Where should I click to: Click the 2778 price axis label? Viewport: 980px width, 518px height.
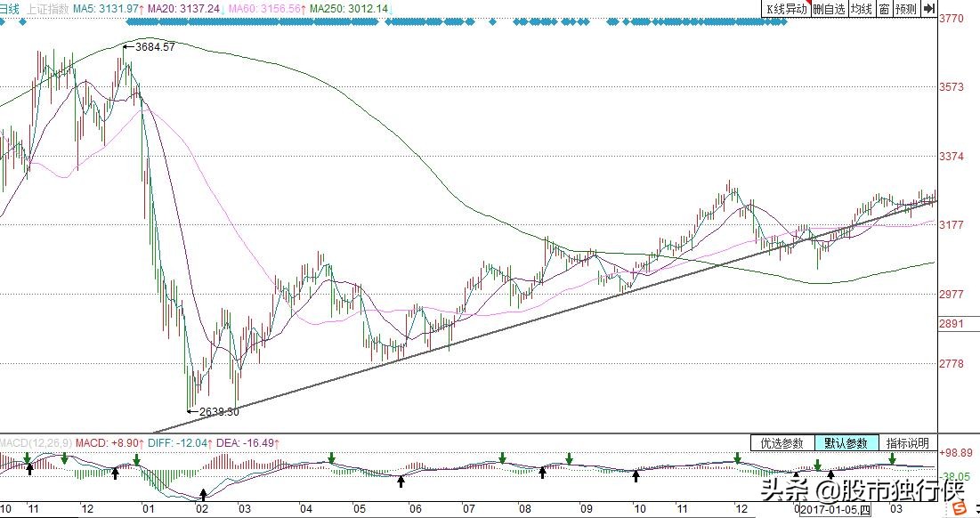point(952,363)
